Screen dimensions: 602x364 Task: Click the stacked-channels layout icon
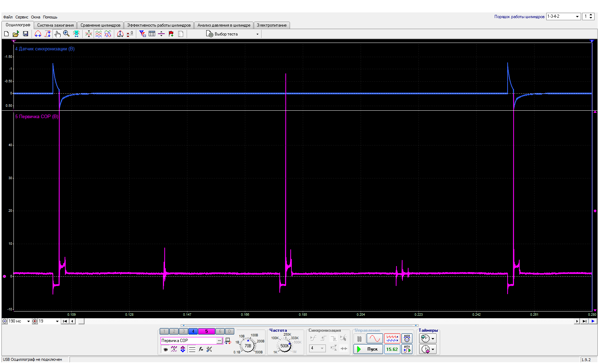tap(98, 34)
